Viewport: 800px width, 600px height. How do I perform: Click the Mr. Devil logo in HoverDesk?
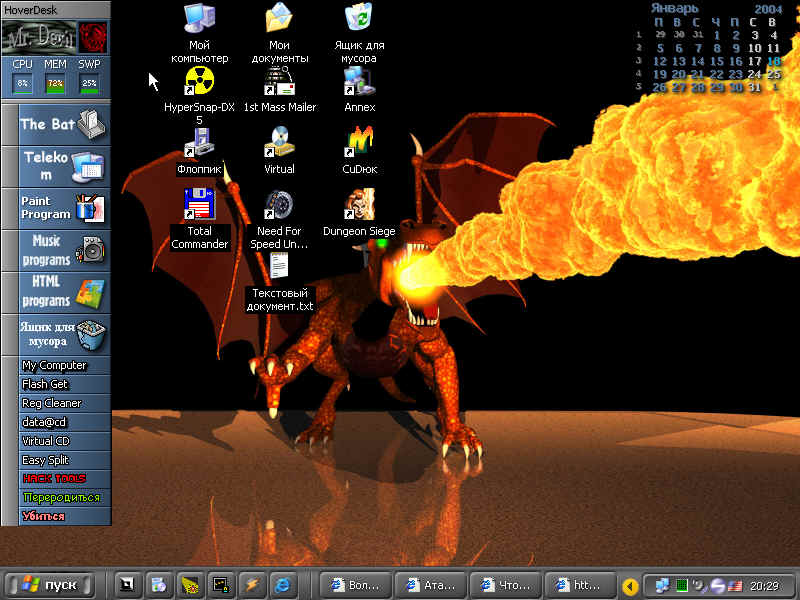[x=39, y=37]
